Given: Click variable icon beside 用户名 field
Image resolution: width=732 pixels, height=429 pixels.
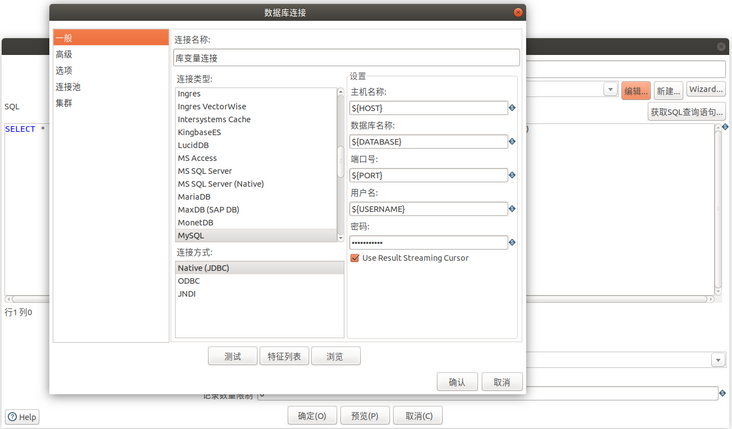Looking at the screenshot, I should [513, 209].
